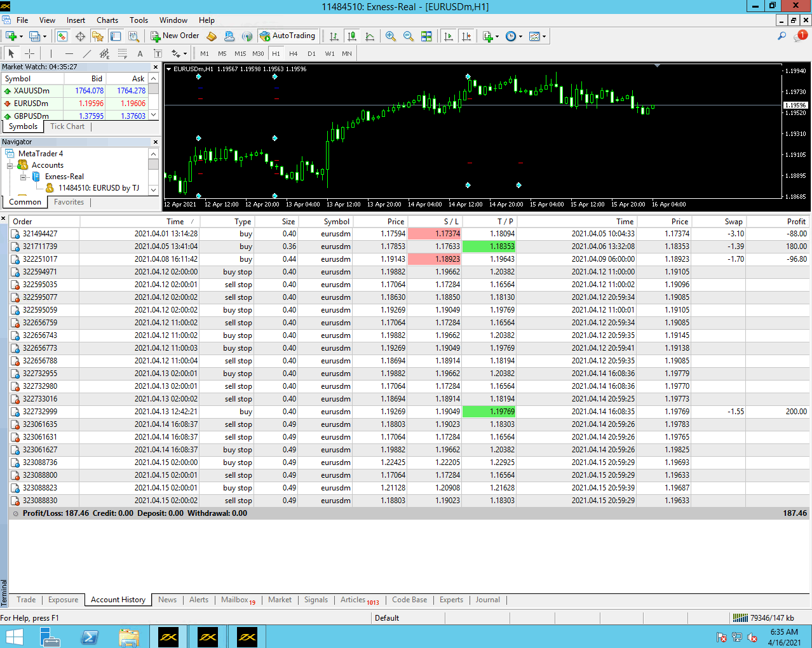
Task: Open the Insert menu
Action: pos(76,20)
